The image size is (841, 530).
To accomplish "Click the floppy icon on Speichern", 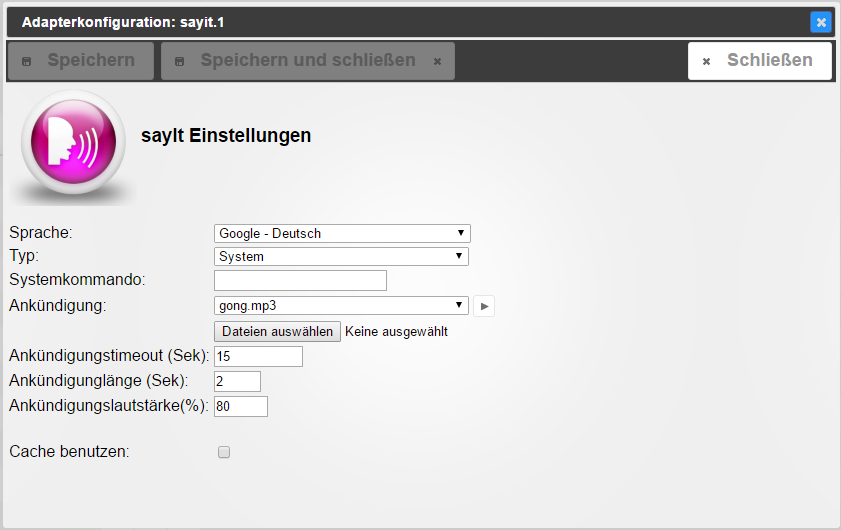I will pyautogui.click(x=27, y=61).
